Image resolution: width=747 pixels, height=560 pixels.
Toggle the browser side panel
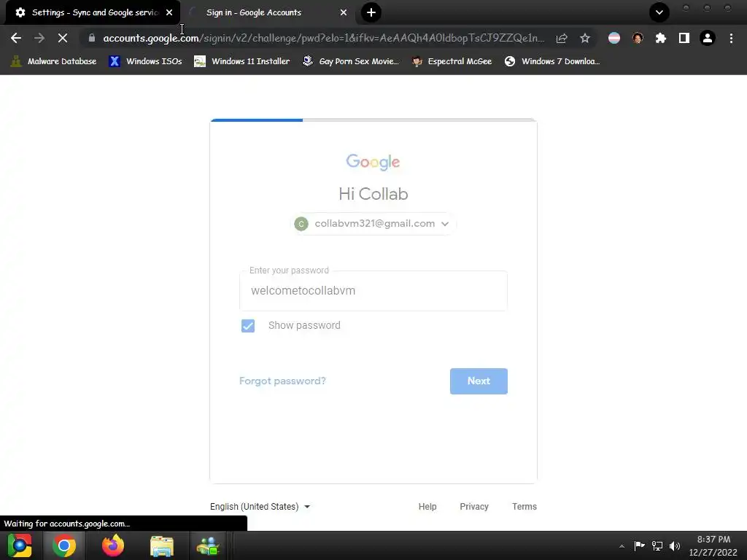click(x=684, y=38)
